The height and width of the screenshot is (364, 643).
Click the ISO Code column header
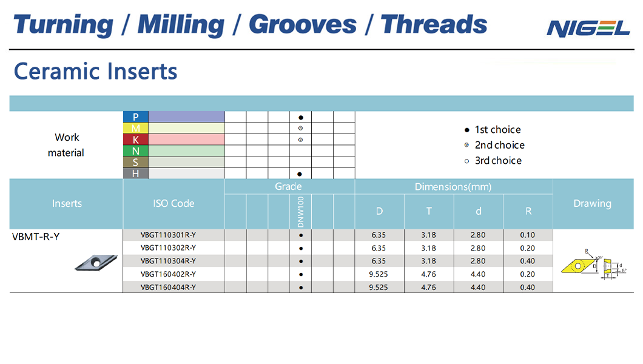(173, 203)
